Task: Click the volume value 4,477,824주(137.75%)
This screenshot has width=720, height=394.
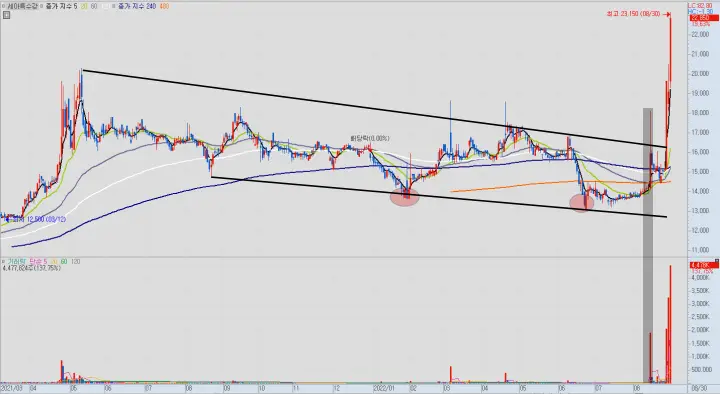Action: 32,268
